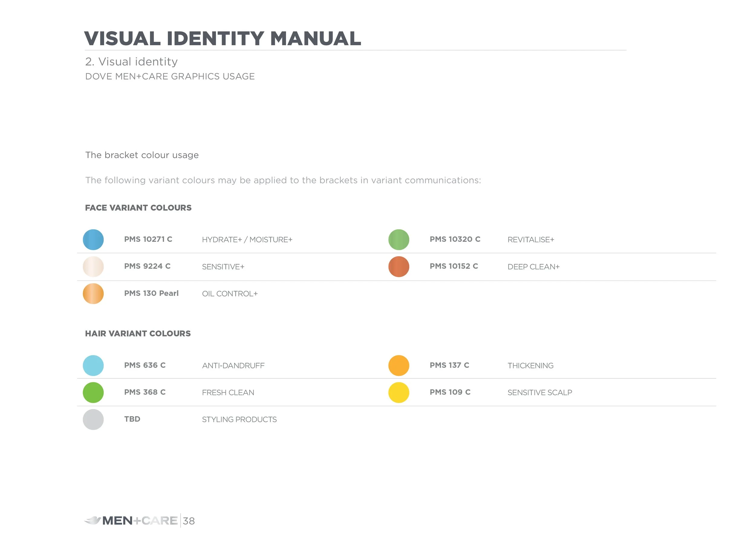
Task: Click the SENSITIVE SCALP label
Action: pyautogui.click(x=540, y=393)
